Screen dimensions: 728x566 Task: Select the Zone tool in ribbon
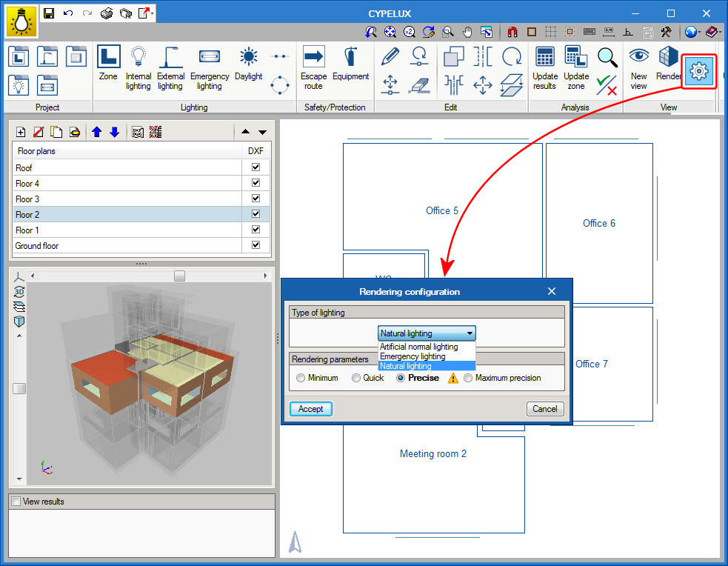tap(108, 67)
